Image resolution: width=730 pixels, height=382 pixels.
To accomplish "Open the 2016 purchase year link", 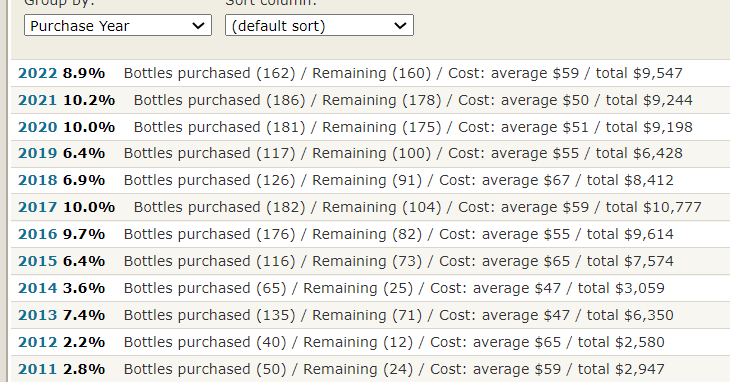I will 38,234.
